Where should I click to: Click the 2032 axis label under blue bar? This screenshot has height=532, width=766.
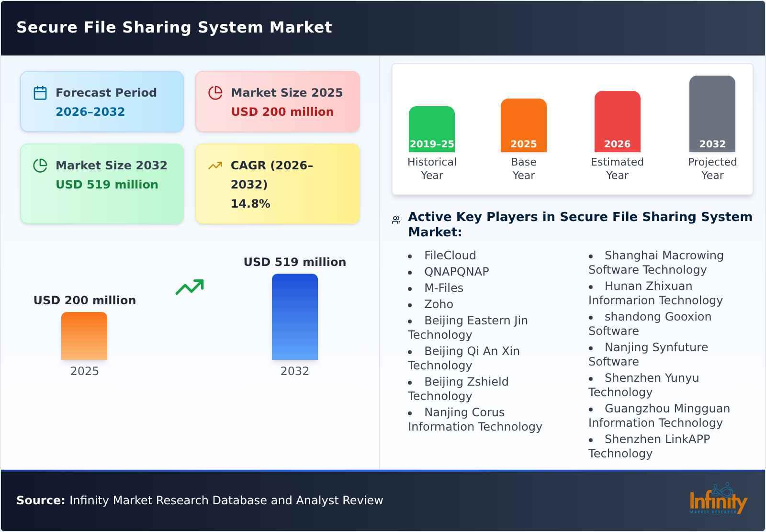coord(295,371)
